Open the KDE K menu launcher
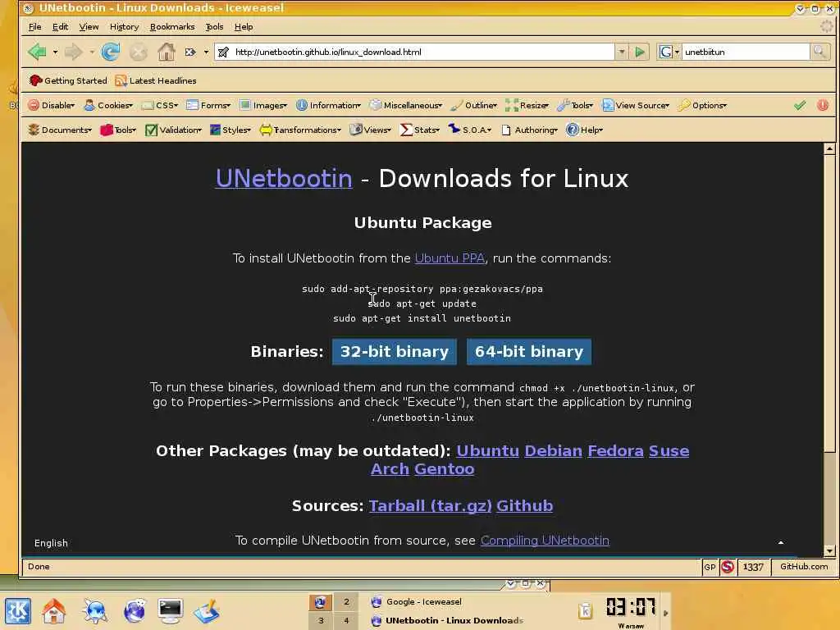This screenshot has height=630, width=840. [18, 611]
